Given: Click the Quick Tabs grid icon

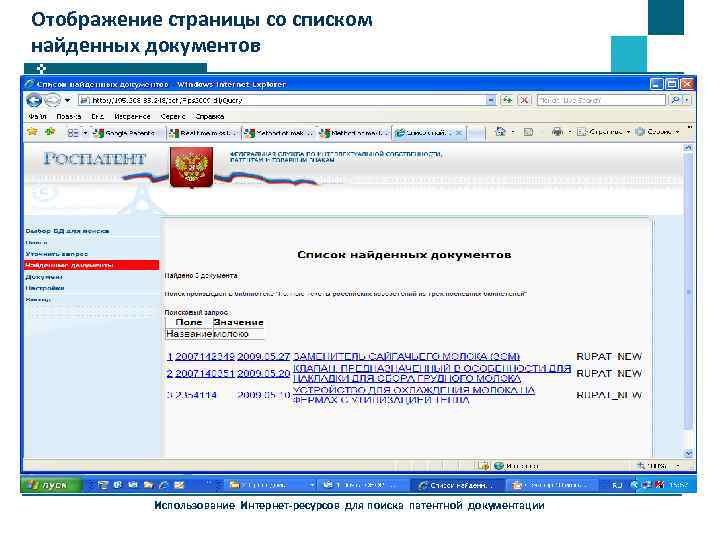Looking at the screenshot, I should point(73,133).
